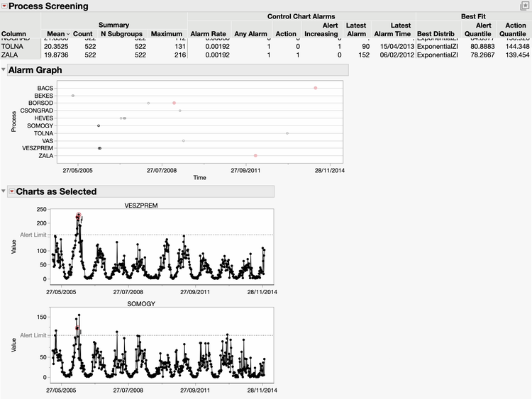This screenshot has width=532, height=399.
Task: Open the Charts as Selected red triangle menu
Action: pos(11,191)
